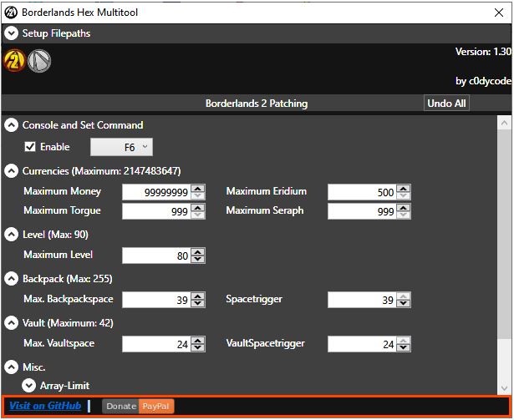Expand the Array-Limit subsection
Viewport: 514px width, 420px height.
[29, 386]
